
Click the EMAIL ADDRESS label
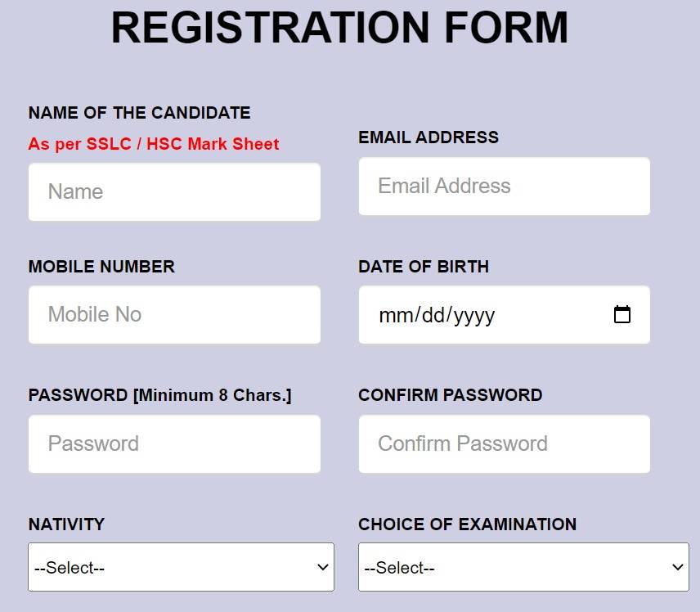(429, 137)
